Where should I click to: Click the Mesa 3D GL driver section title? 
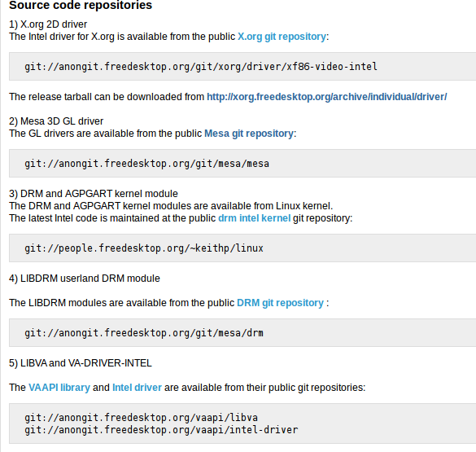click(x=56, y=121)
